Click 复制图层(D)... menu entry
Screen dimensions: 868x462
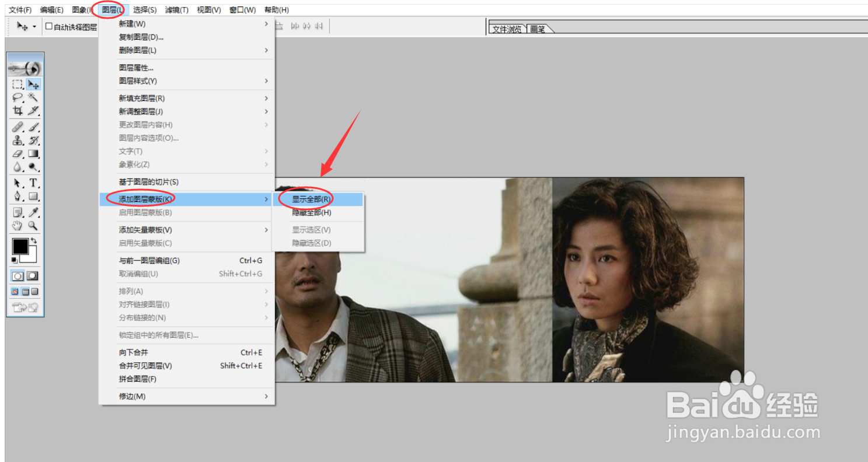[x=186, y=37]
